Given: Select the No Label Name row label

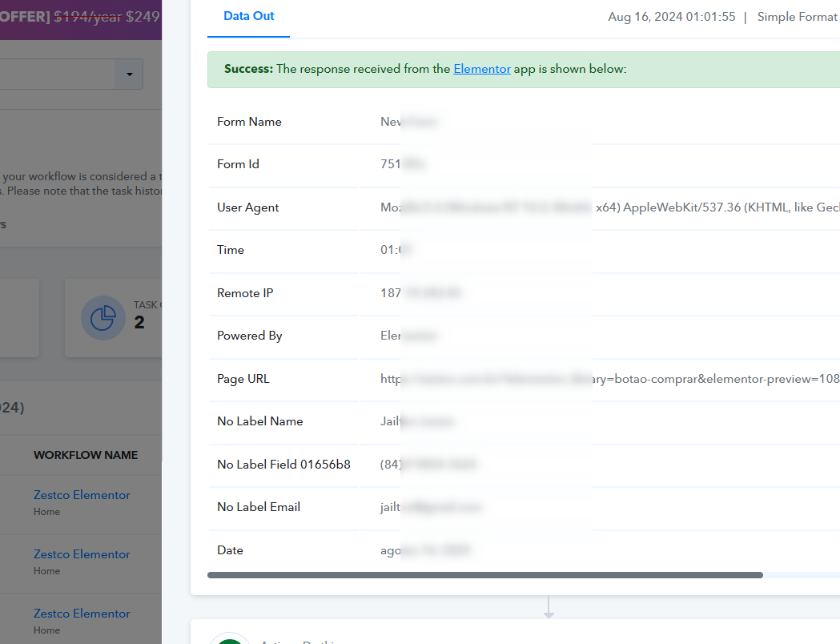Looking at the screenshot, I should point(259,421).
